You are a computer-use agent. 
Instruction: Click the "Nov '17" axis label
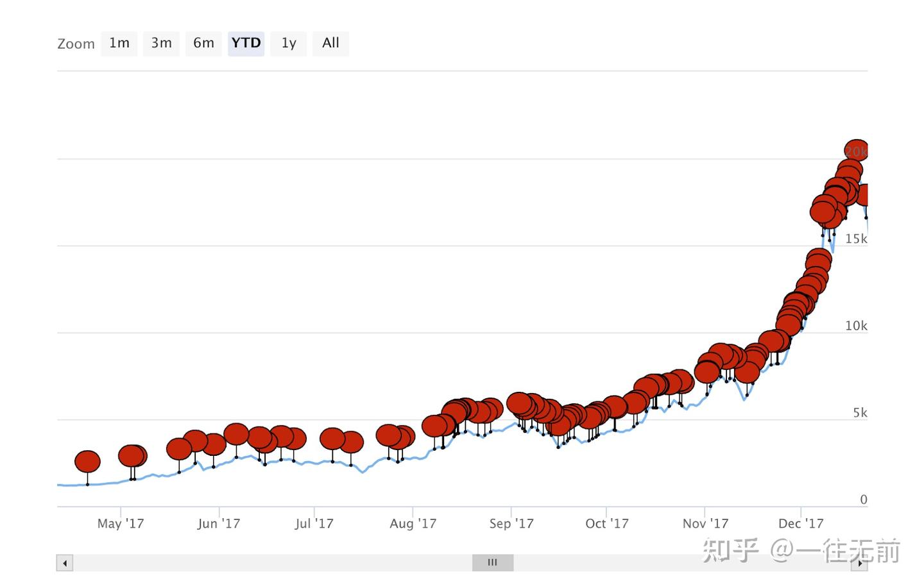tap(706, 524)
